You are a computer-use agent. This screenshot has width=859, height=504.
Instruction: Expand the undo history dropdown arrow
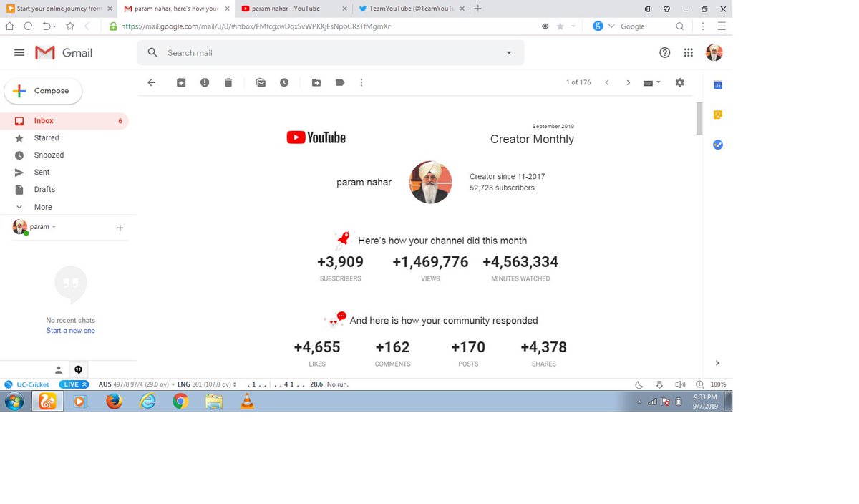pyautogui.click(x=55, y=26)
